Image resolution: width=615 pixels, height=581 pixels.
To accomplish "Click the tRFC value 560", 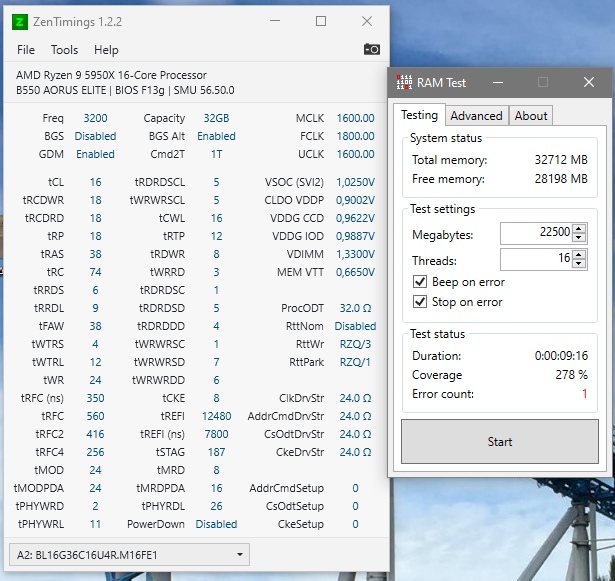I will 95,416.
